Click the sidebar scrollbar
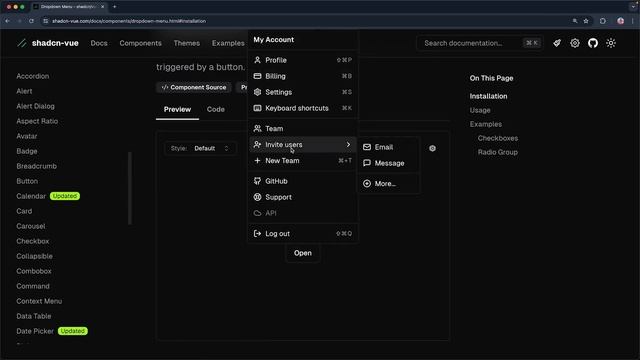 [130, 188]
